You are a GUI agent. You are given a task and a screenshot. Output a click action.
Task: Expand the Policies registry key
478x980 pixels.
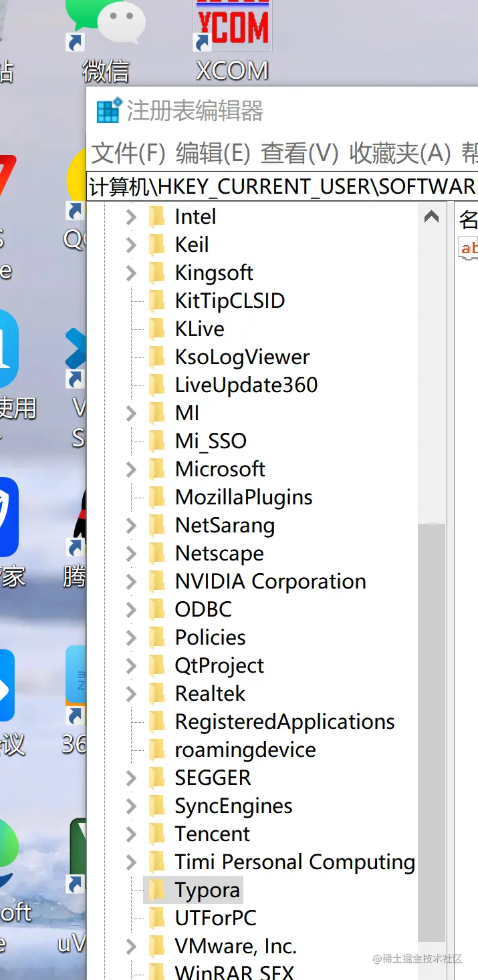[x=131, y=637]
